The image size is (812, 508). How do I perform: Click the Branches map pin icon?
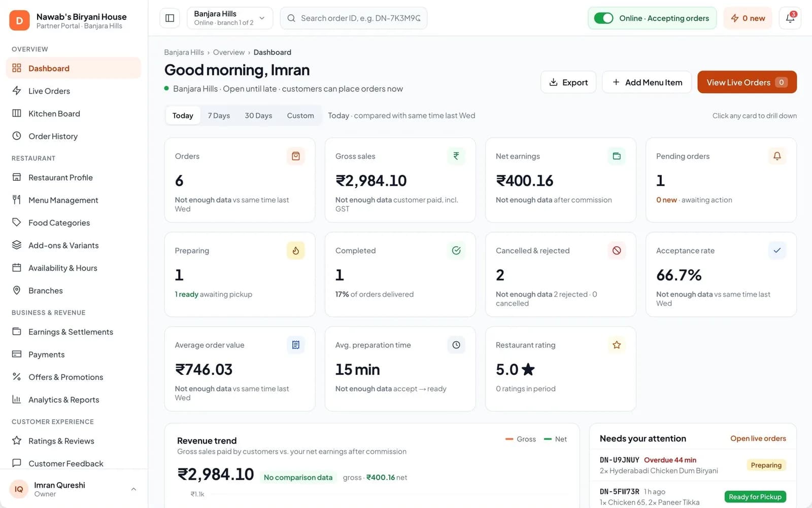[x=17, y=290]
